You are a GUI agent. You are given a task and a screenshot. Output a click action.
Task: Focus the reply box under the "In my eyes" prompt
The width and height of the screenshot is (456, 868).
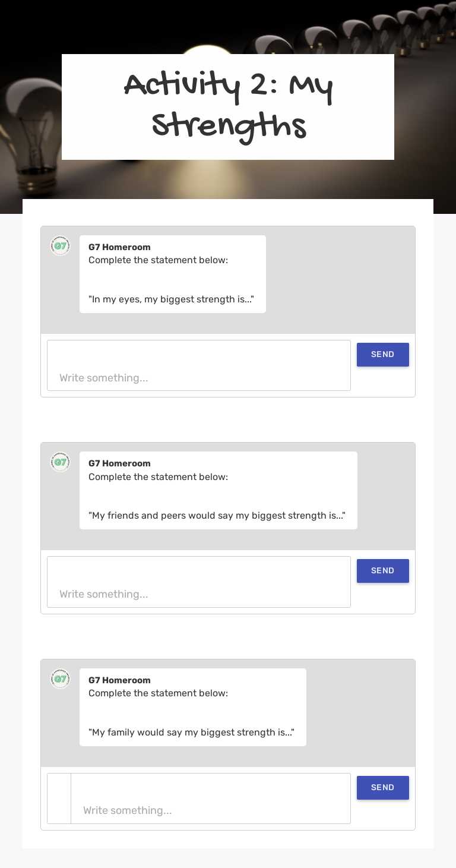click(x=199, y=365)
